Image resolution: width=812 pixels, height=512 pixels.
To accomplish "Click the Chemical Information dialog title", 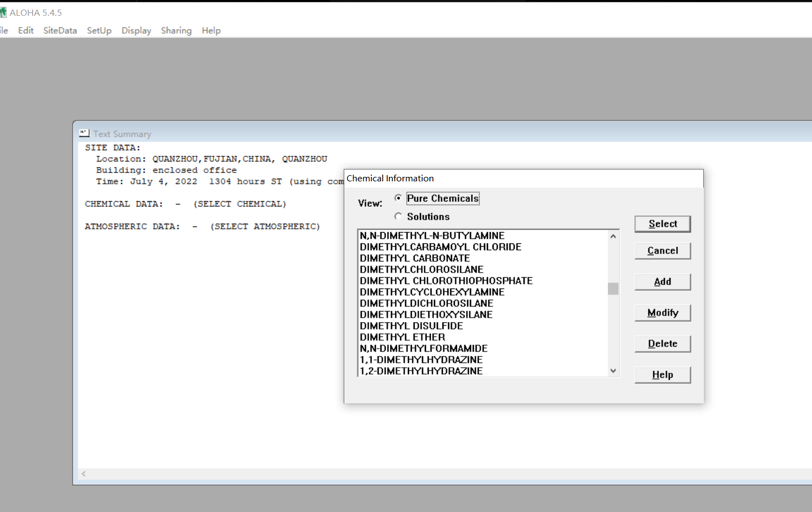I will coord(390,178).
